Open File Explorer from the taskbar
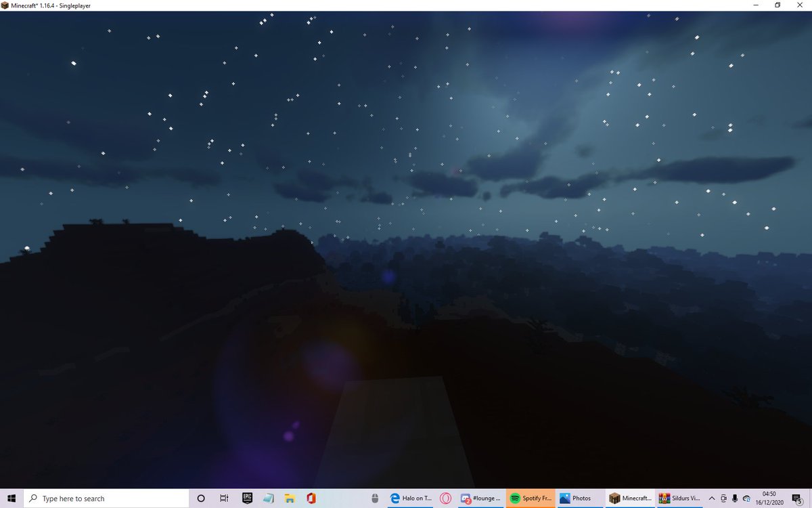The image size is (812, 508). tap(290, 499)
